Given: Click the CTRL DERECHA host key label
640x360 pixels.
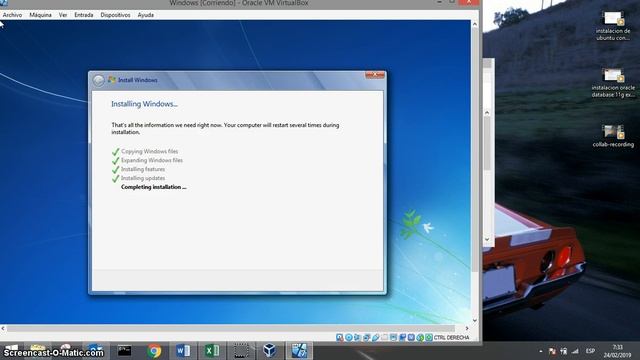Looking at the screenshot, I should coord(451,338).
